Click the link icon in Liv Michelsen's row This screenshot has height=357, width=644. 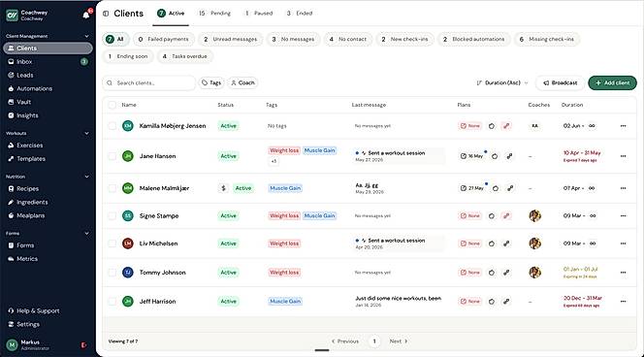coord(506,243)
